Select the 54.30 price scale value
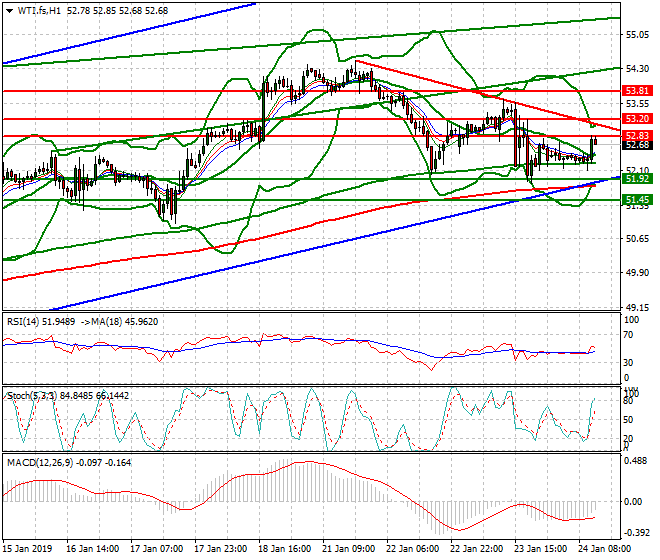This screenshot has width=660, height=560. pos(637,69)
